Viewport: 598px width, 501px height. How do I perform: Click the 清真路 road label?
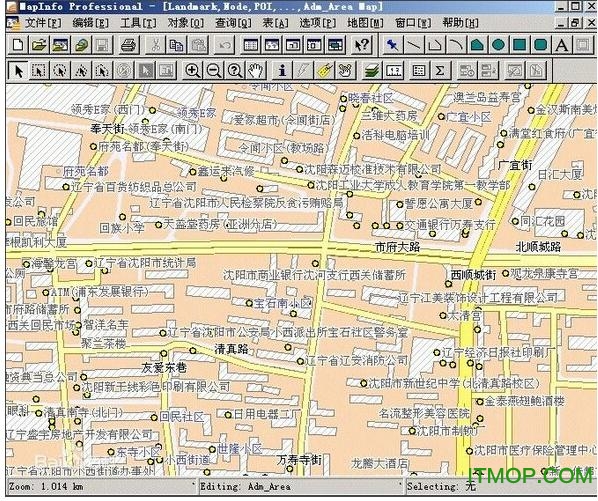coord(231,349)
